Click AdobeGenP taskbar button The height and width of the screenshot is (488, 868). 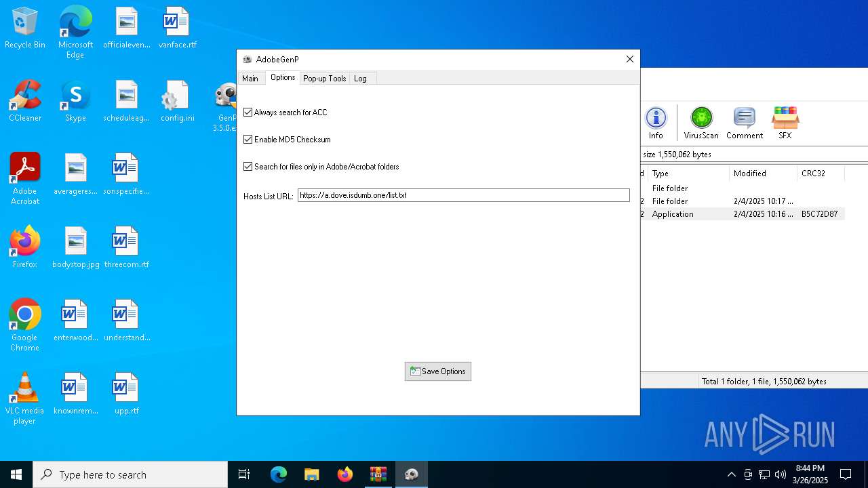point(412,474)
